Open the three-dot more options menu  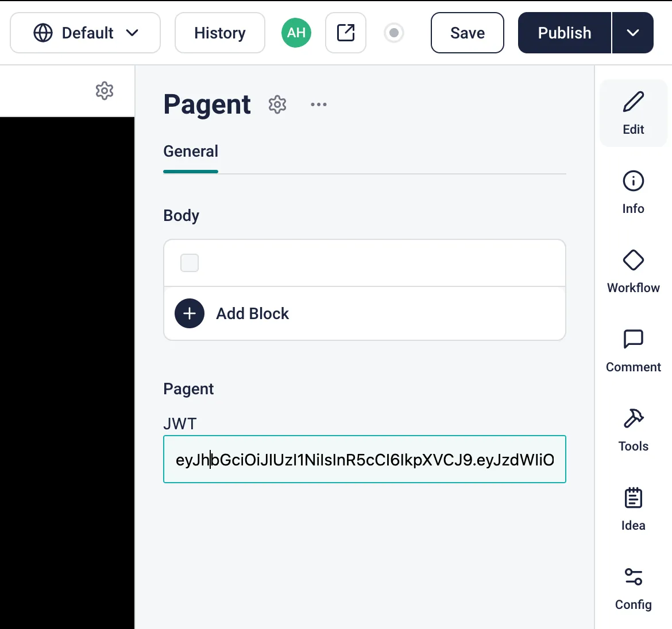pos(318,104)
